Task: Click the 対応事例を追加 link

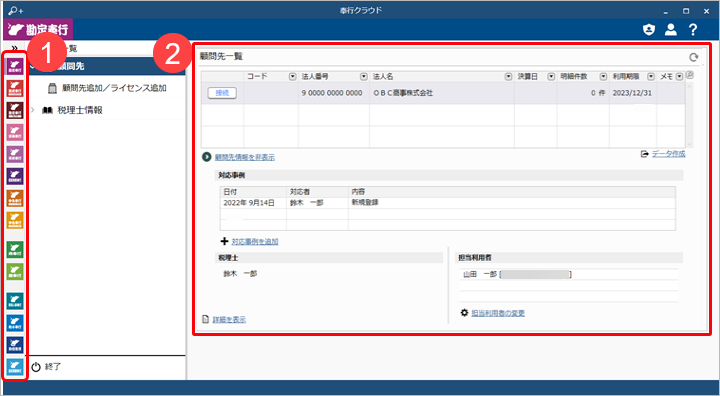Action: click(x=255, y=241)
